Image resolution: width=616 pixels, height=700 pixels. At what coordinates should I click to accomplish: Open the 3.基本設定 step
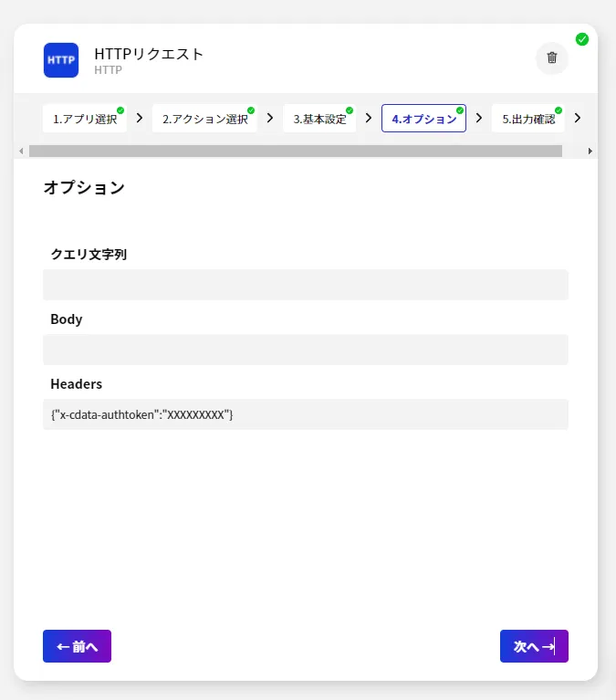tap(319, 119)
